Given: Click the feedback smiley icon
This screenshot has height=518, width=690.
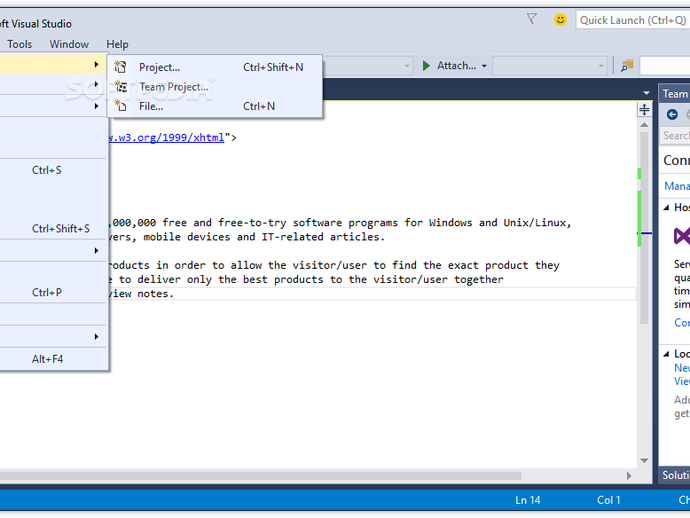Looking at the screenshot, I should click(560, 19).
